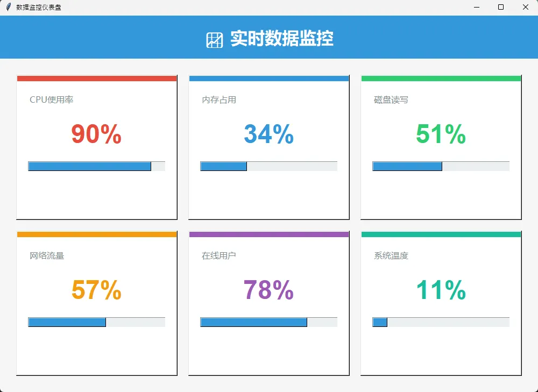
Task: Click the chart icon in the header
Action: pyautogui.click(x=214, y=40)
